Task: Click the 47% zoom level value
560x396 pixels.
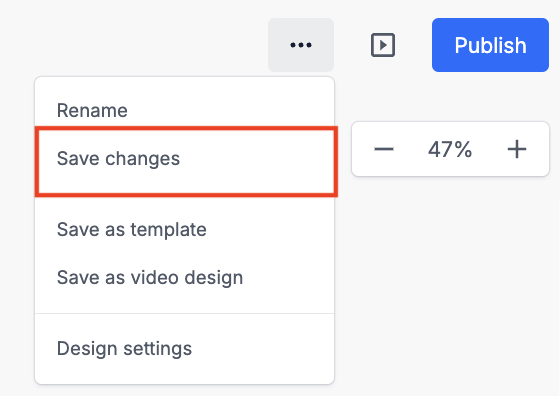Action: click(x=450, y=149)
